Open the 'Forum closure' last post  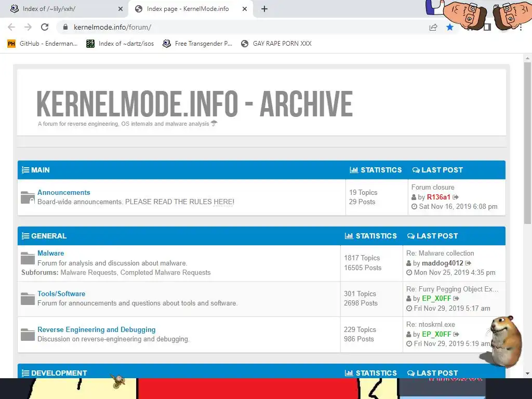point(433,187)
